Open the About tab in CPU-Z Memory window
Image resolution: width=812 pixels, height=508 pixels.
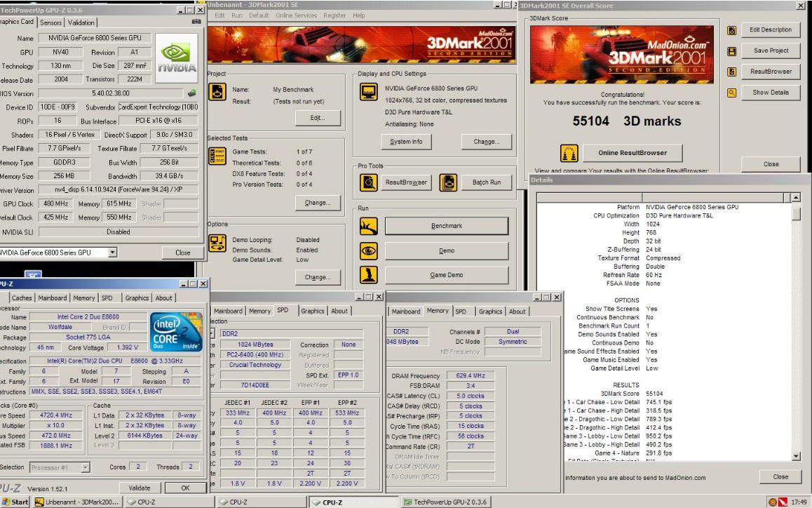coord(517,312)
